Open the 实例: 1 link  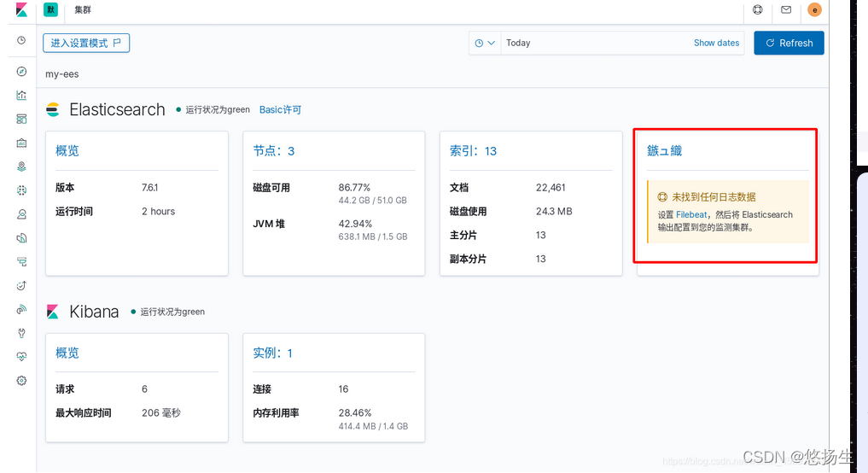(272, 353)
